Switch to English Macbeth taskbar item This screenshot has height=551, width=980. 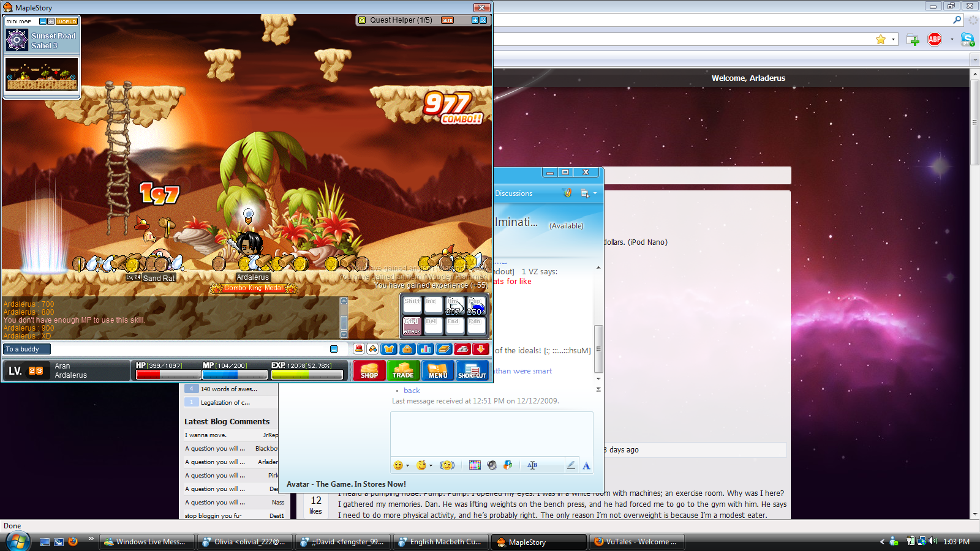(441, 542)
